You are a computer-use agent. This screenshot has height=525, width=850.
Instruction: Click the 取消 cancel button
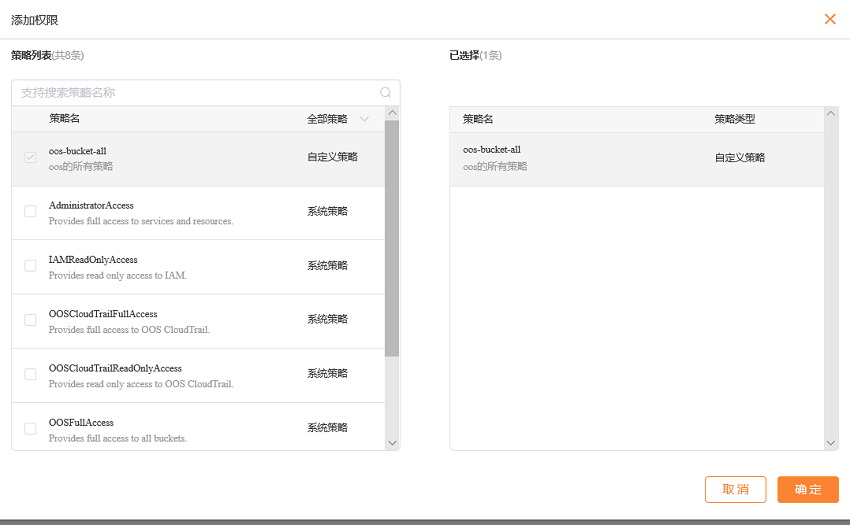(735, 489)
